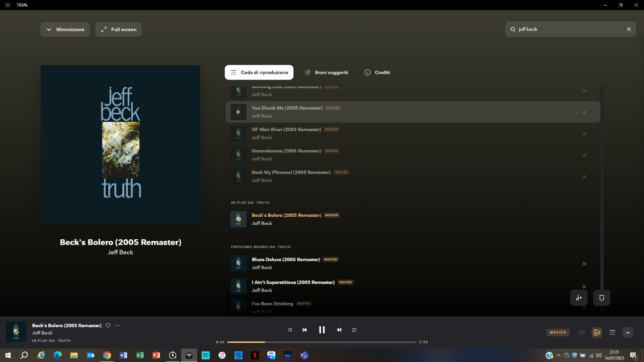The image size is (644, 362).
Task: Click the add-to-playlist icon button
Action: pos(579,298)
